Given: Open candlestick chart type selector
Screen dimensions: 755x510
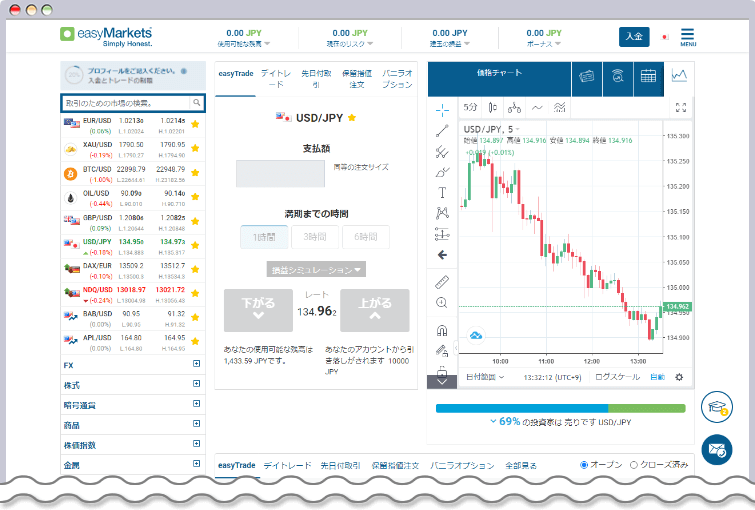Looking at the screenshot, I should 493,107.
